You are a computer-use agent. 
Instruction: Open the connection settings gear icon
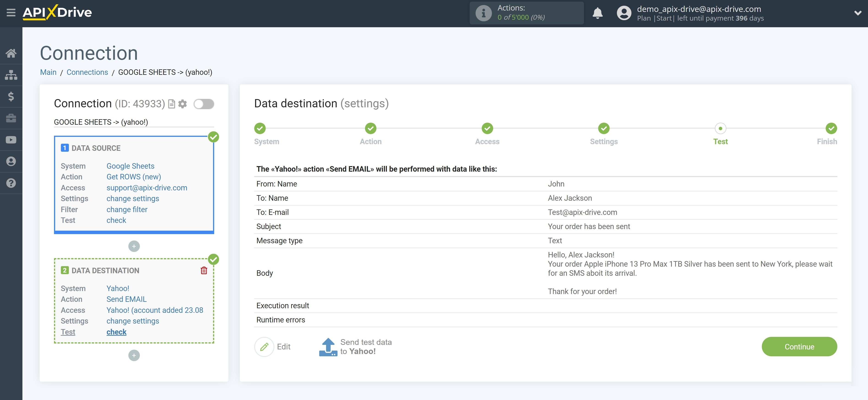(x=183, y=104)
